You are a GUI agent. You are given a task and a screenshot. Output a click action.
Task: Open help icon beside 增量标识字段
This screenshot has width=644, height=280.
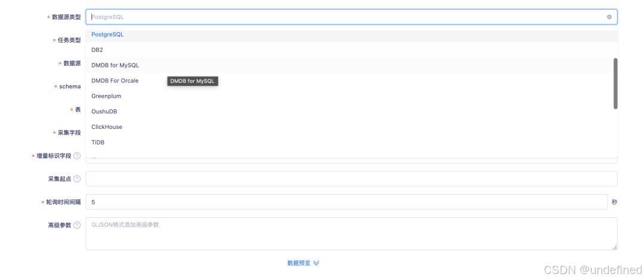click(x=77, y=156)
